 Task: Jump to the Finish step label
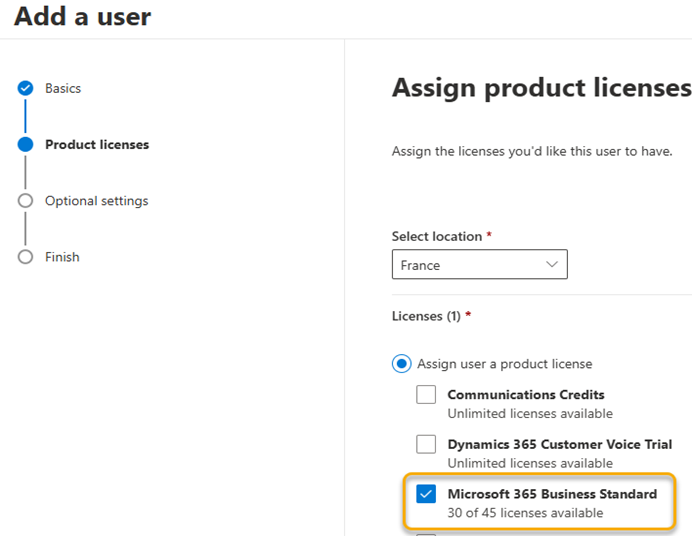62,257
